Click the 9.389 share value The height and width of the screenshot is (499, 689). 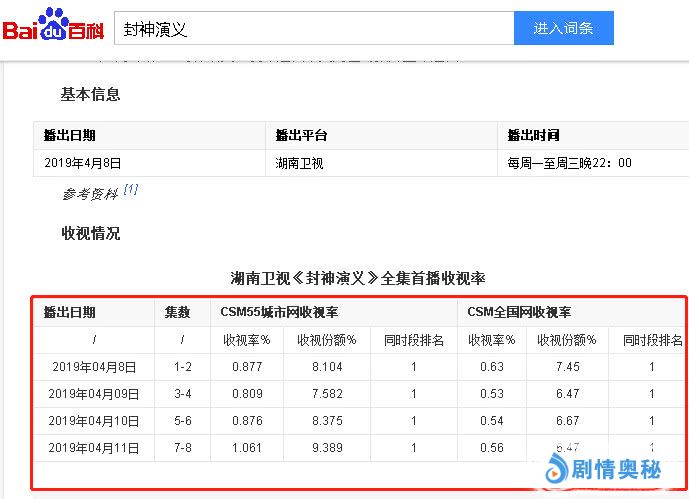pyautogui.click(x=326, y=448)
